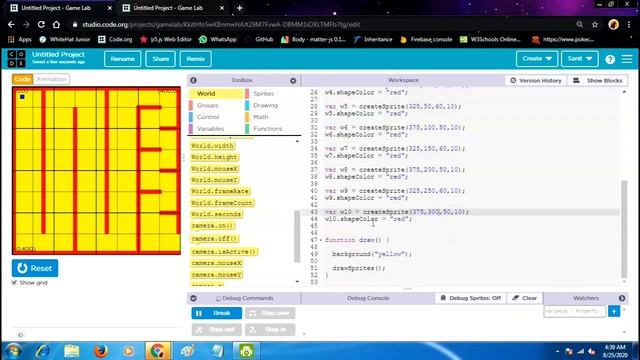This screenshot has height=360, width=640.
Task: Click the Break debug button
Action: point(217,313)
